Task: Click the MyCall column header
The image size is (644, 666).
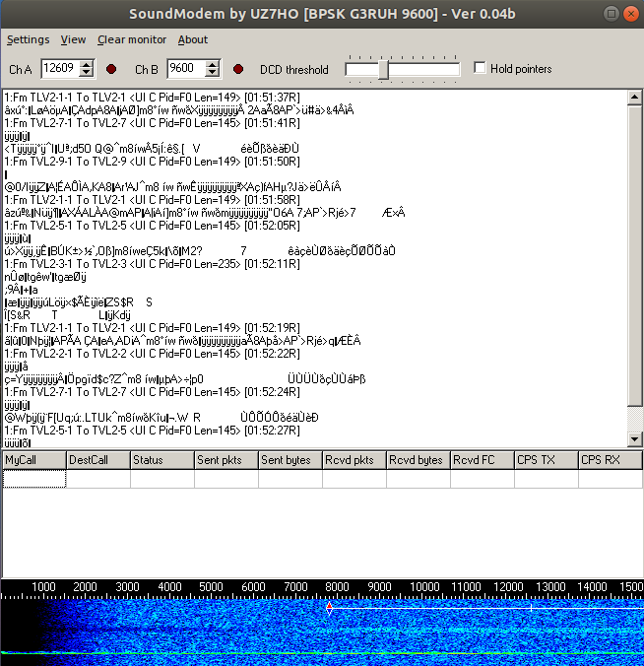Action: tap(34, 460)
